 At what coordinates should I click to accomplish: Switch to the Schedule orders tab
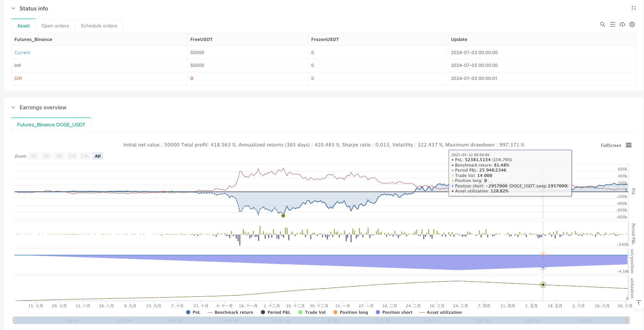99,26
